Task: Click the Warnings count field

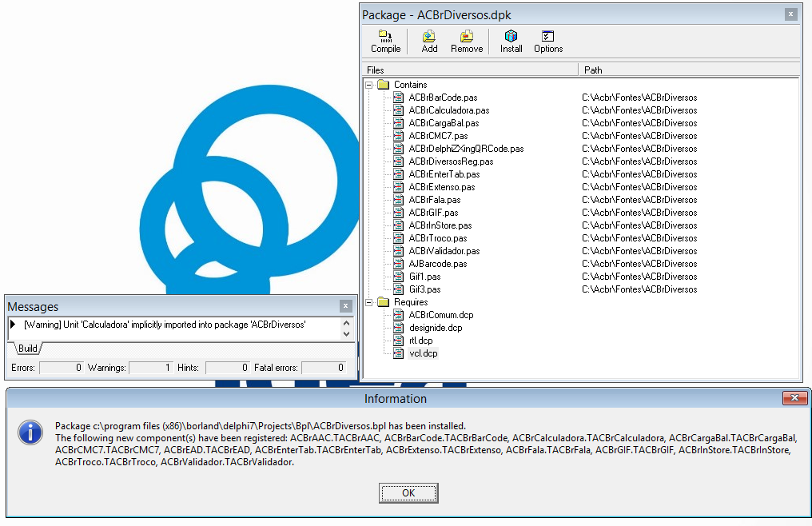Action: coord(151,368)
